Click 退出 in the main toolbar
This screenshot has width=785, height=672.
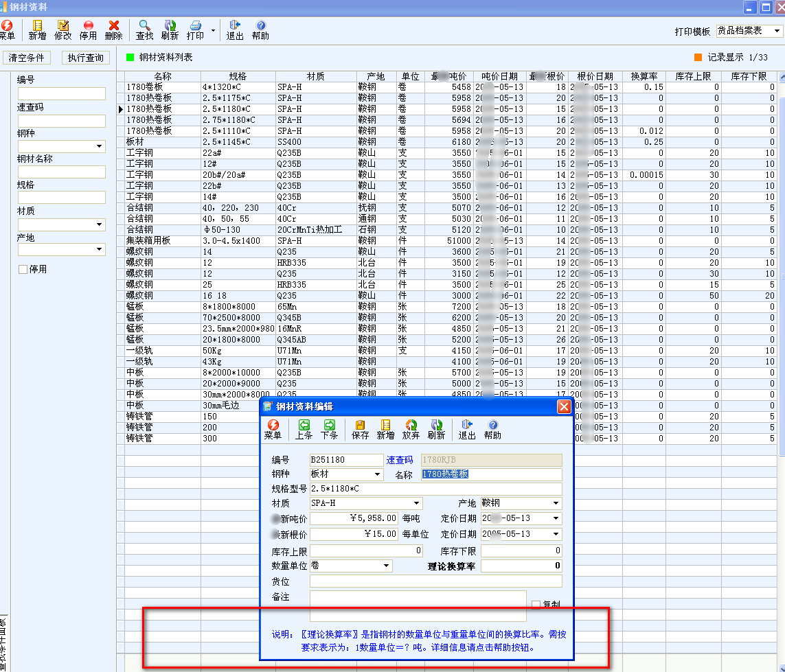click(235, 30)
